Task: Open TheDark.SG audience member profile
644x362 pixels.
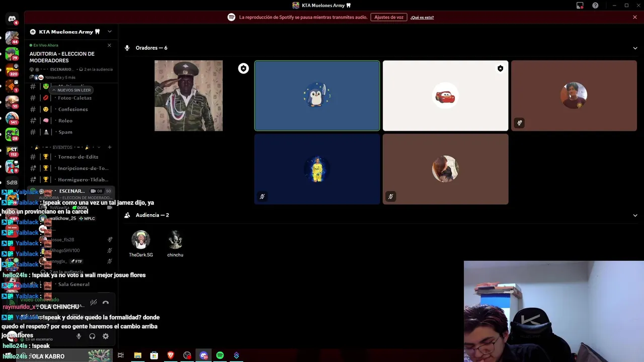Action: point(141,244)
